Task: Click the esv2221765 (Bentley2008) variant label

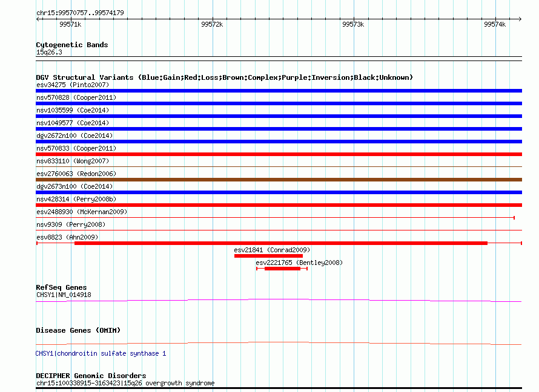Action: pos(299,263)
